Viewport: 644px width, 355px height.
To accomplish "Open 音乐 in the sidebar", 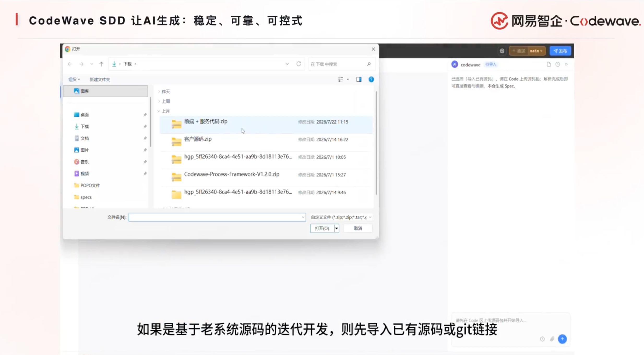I will click(85, 162).
